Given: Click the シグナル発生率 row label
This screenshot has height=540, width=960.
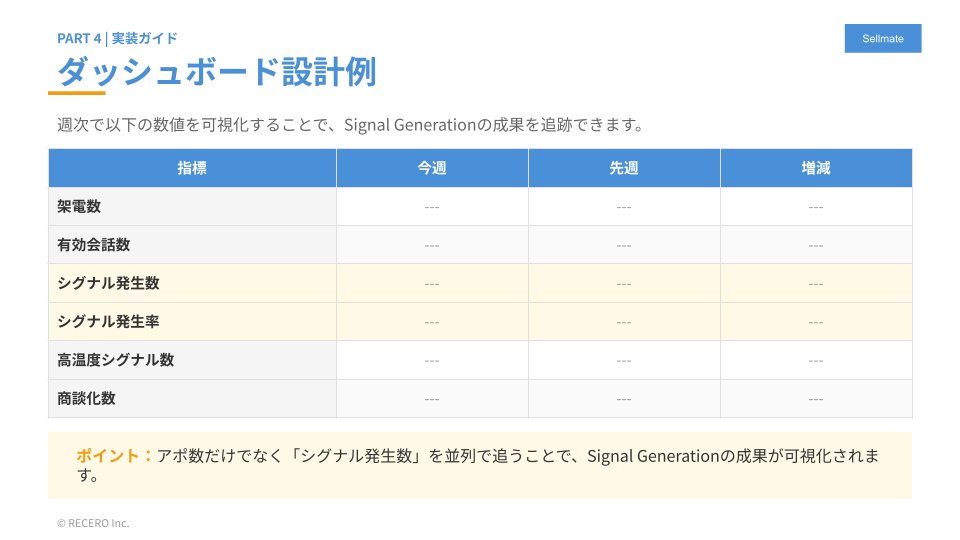Looking at the screenshot, I should [108, 322].
